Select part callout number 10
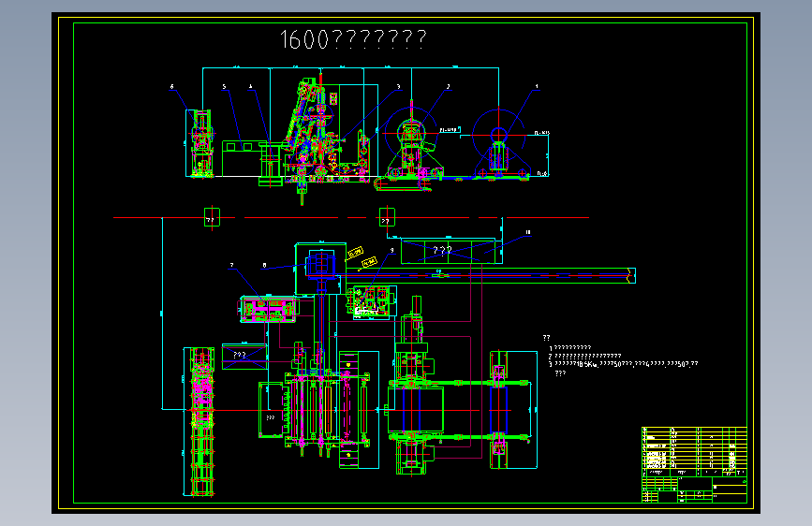 click(527, 232)
